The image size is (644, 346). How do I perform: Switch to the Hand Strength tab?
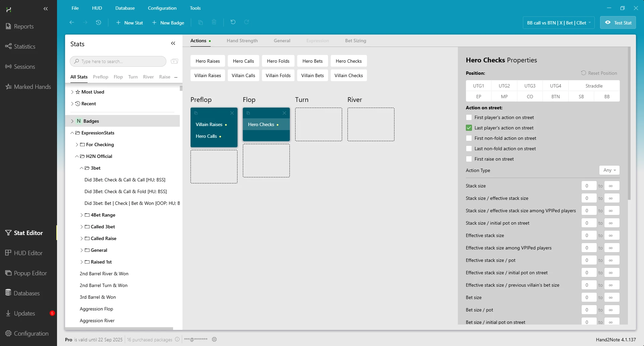click(242, 41)
